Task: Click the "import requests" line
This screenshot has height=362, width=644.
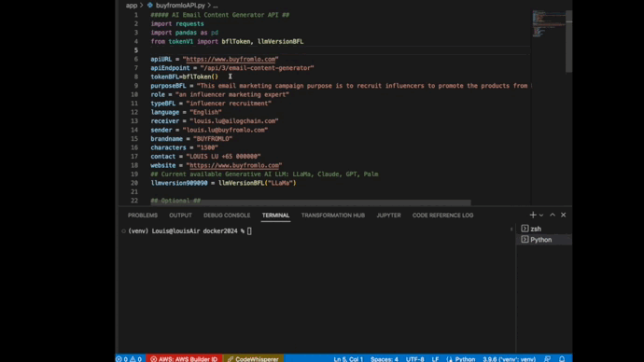Action: tap(177, 24)
